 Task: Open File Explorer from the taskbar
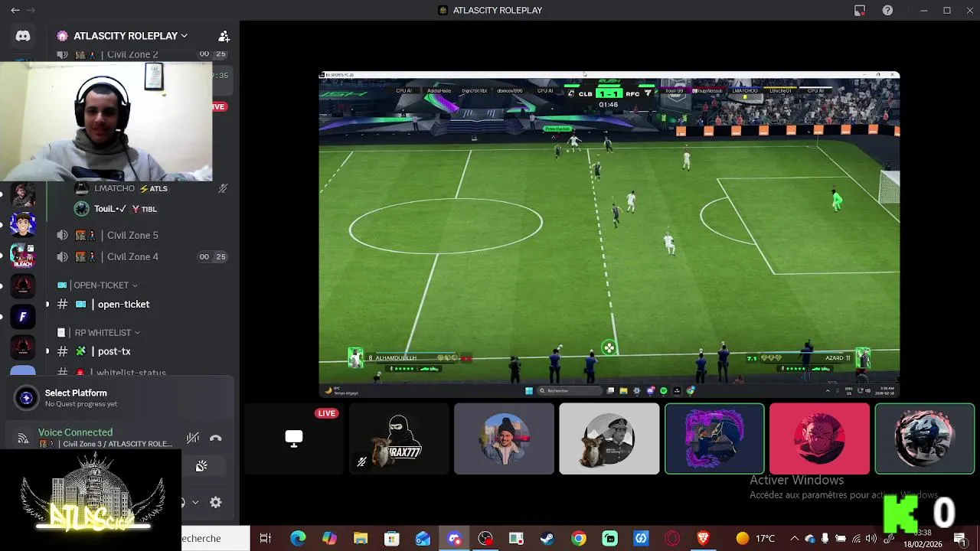[361, 538]
